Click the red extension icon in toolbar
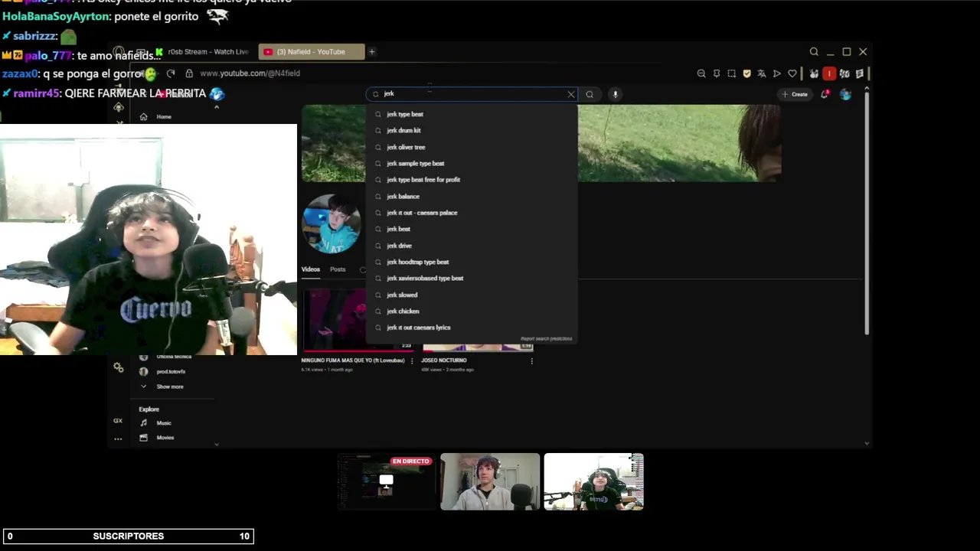The image size is (980, 551). pyautogui.click(x=829, y=73)
